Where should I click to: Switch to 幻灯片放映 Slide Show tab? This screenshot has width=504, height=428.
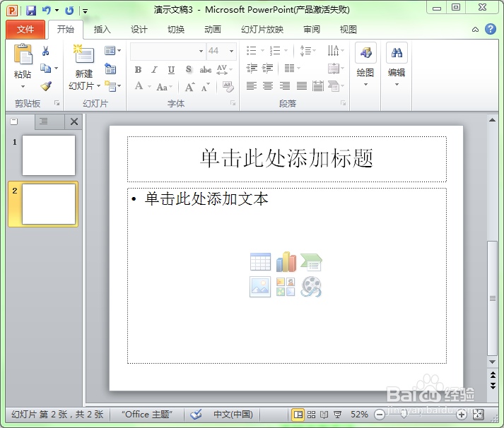coord(262,30)
